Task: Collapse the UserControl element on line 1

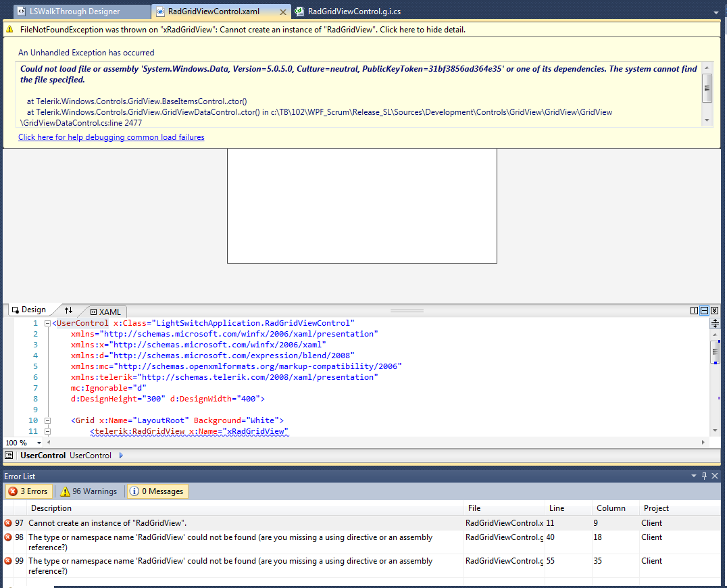Action: (47, 323)
